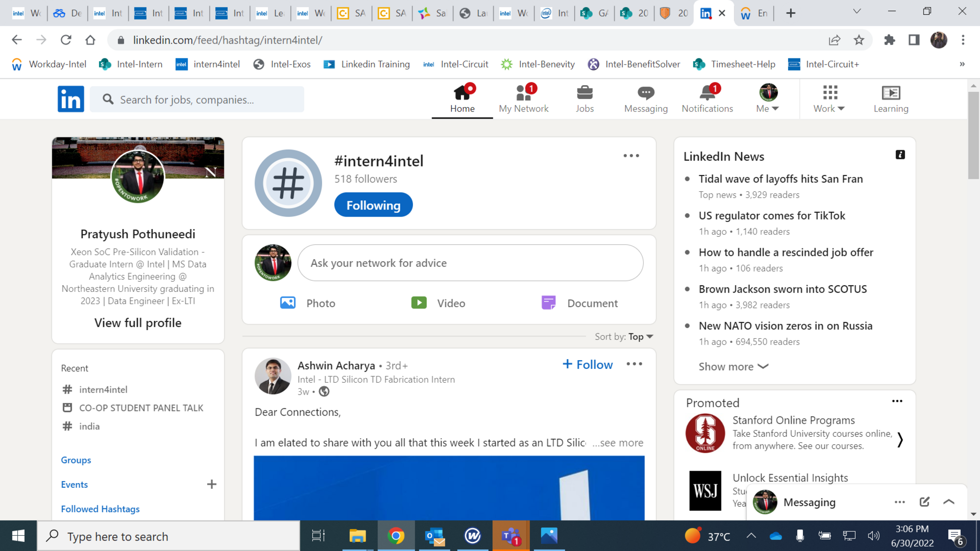The image size is (980, 551).
Task: Toggle the Following button for #intern4intel
Action: [x=373, y=205]
